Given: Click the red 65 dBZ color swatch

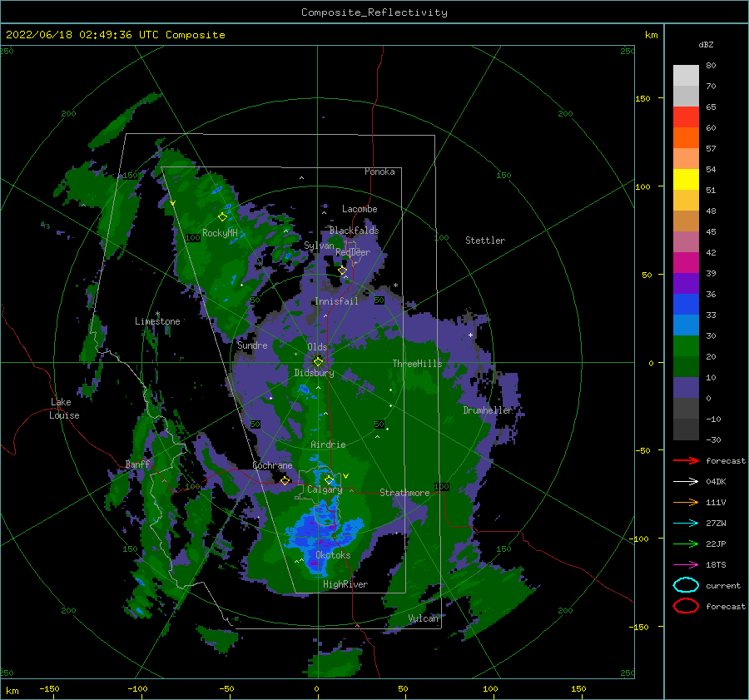Looking at the screenshot, I should point(686,117).
